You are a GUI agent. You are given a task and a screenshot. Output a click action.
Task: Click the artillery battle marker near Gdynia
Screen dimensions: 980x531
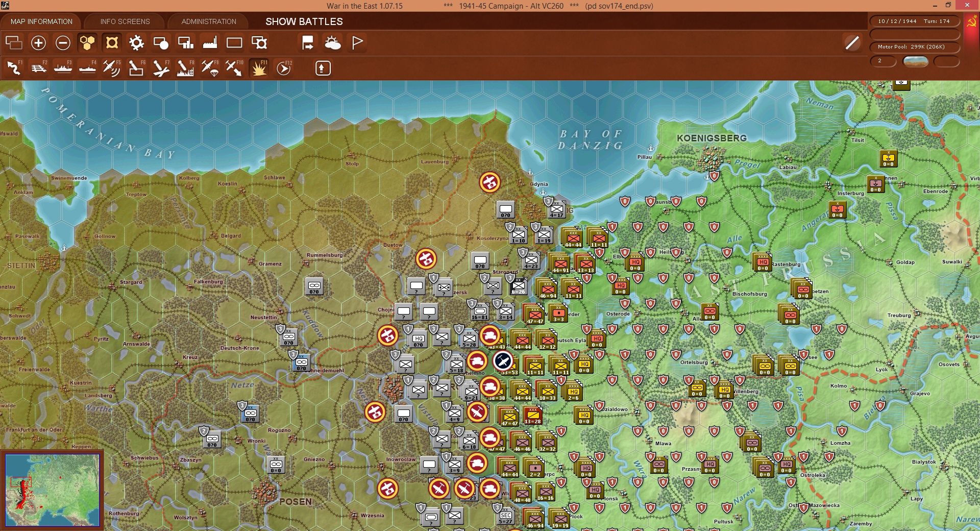tap(490, 182)
